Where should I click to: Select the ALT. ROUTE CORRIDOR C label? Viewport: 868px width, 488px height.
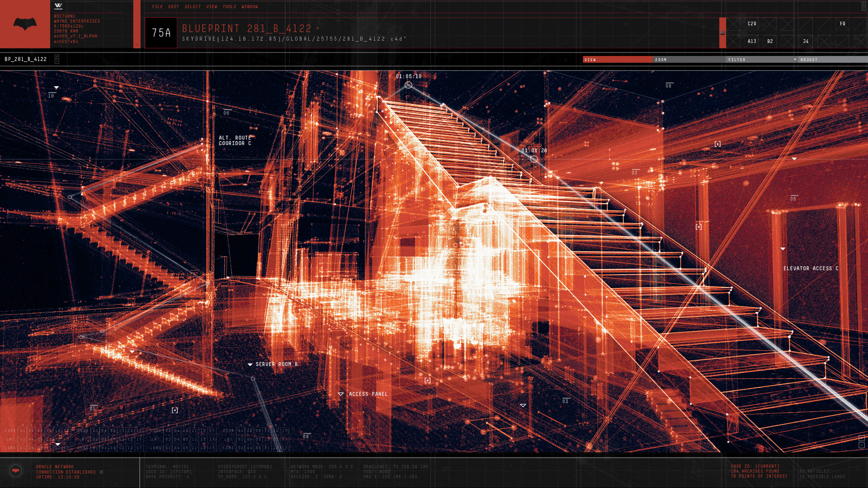235,141
